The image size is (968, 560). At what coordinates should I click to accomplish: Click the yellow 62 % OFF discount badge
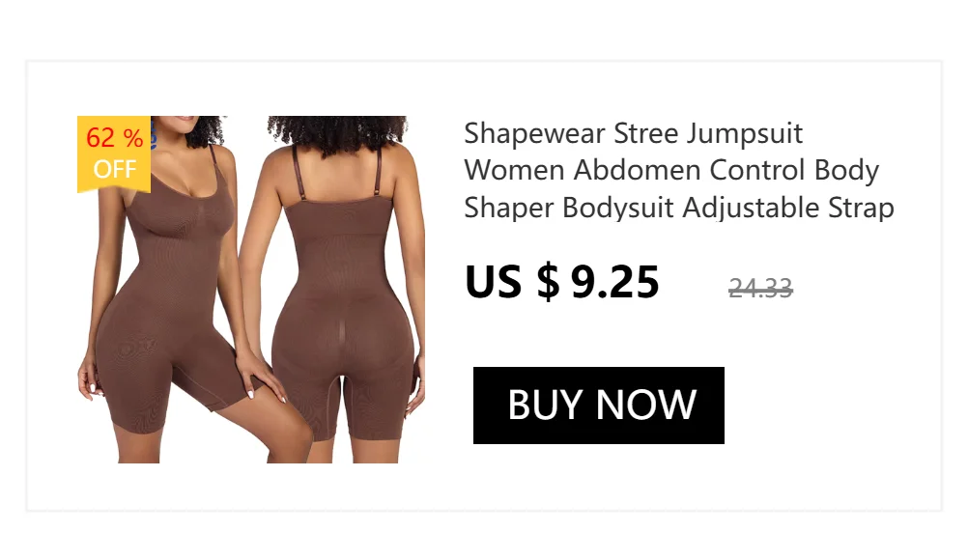[114, 154]
